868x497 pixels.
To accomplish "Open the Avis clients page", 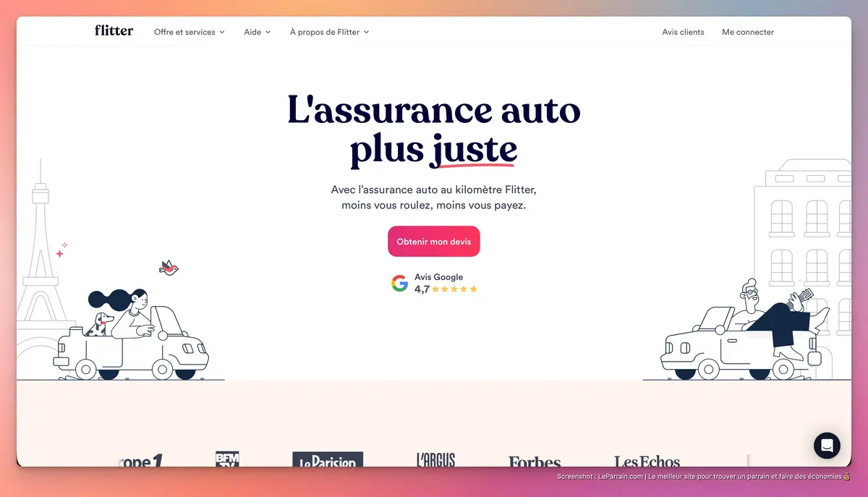I will pyautogui.click(x=683, y=32).
